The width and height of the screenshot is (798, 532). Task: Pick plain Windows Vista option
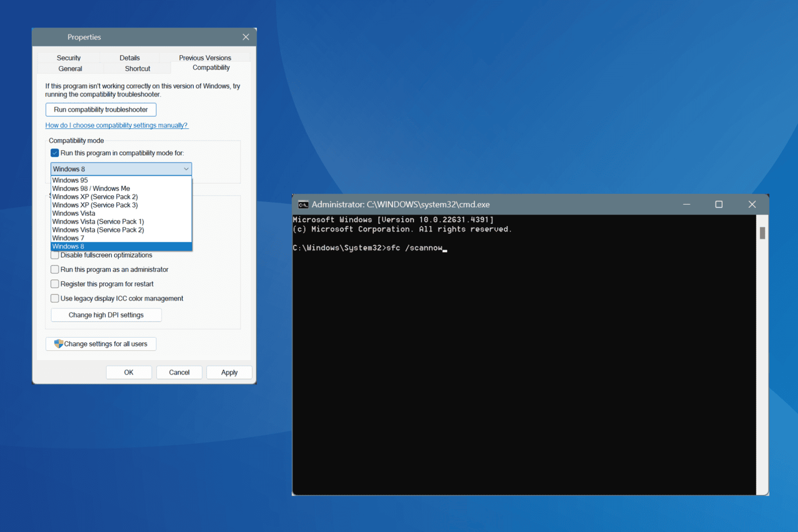pyautogui.click(x=121, y=214)
